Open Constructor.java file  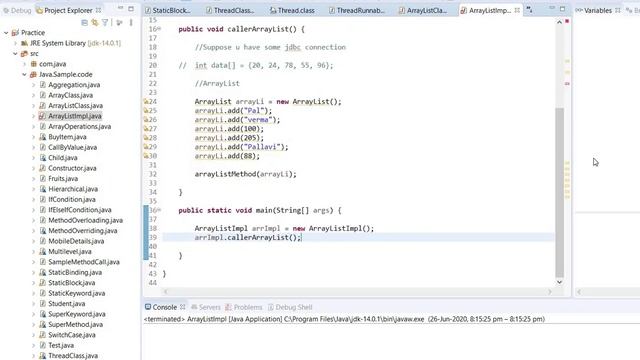click(x=72, y=168)
